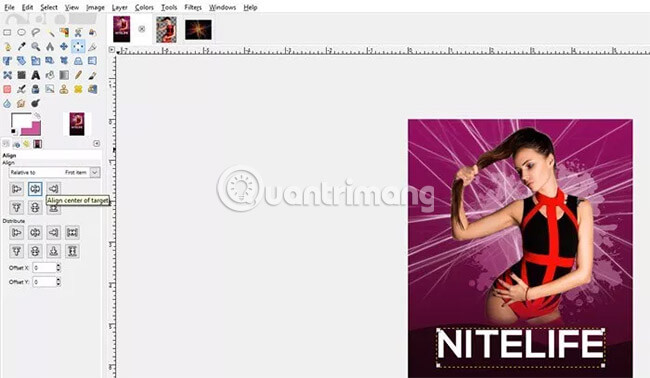Open the Layer menu

pos(119,7)
